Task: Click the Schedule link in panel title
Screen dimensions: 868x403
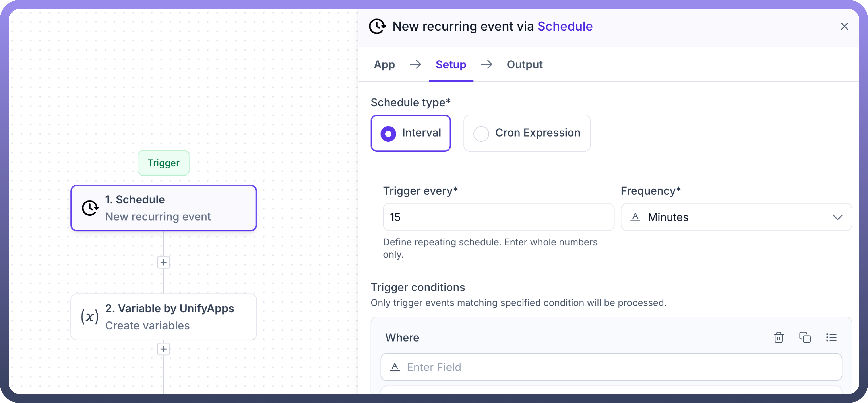Action: pyautogui.click(x=565, y=26)
